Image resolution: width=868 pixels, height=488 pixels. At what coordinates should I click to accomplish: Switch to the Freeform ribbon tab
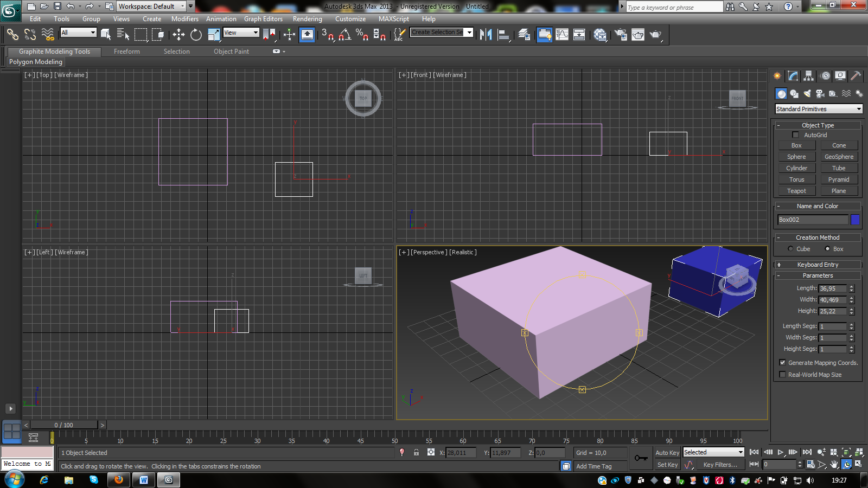(127, 52)
